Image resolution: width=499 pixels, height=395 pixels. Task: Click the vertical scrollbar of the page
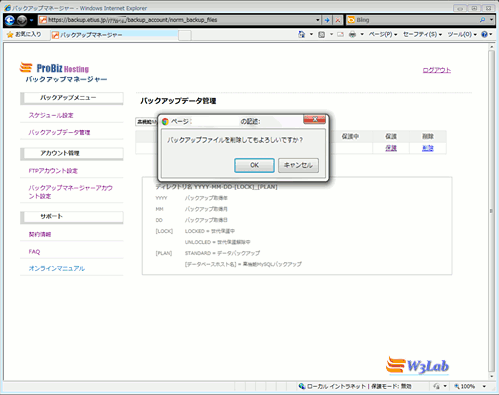(491, 210)
